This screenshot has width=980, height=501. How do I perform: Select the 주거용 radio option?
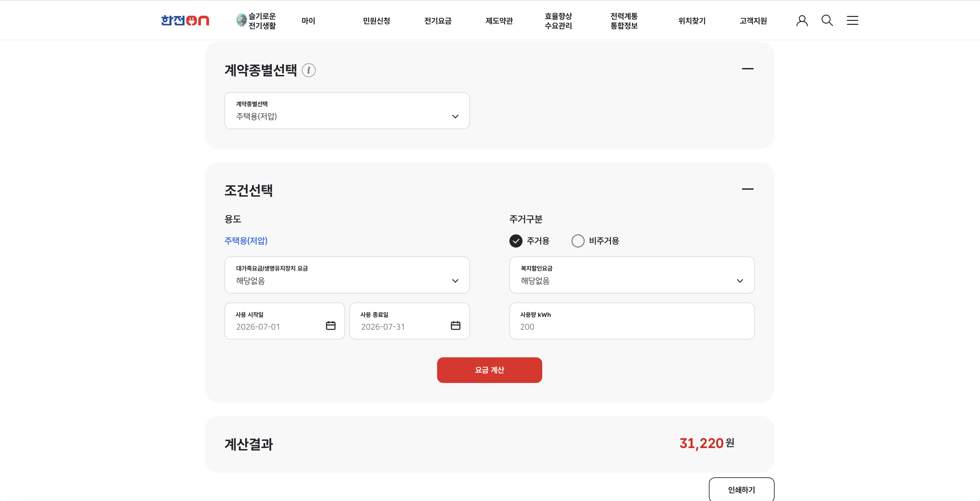[516, 241]
